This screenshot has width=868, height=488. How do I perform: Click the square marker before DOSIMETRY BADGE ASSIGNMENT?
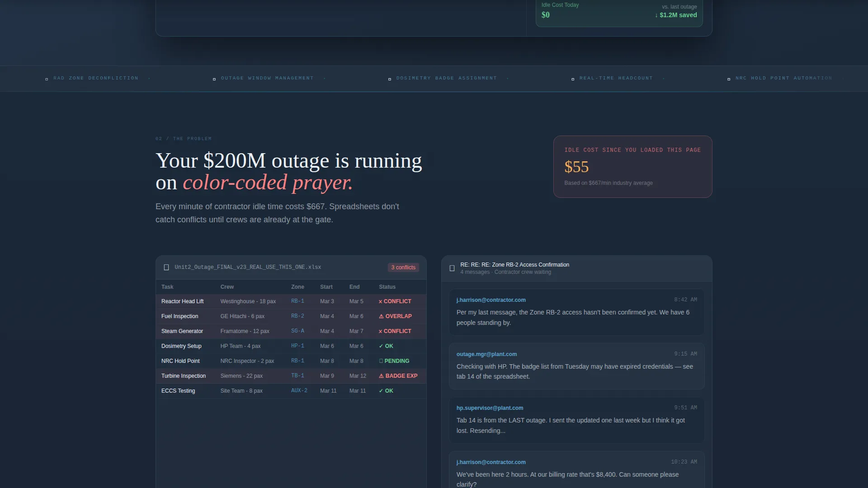tap(390, 79)
